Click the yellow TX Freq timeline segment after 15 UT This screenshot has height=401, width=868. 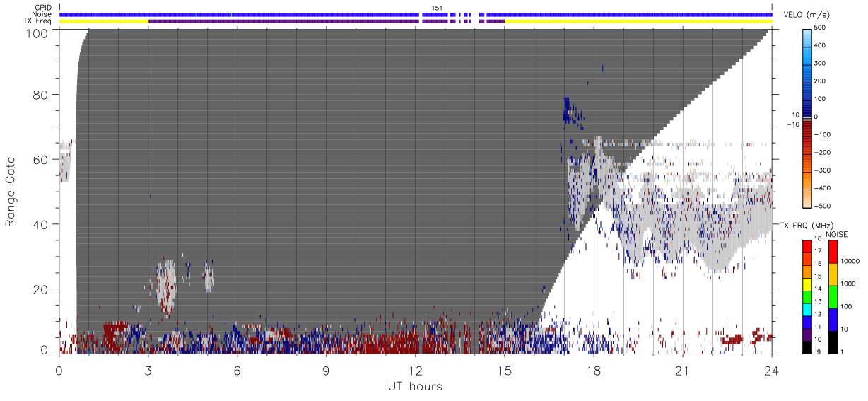point(638,21)
